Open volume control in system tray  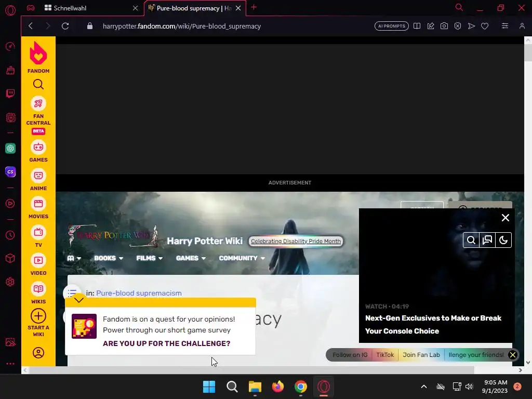(469, 387)
